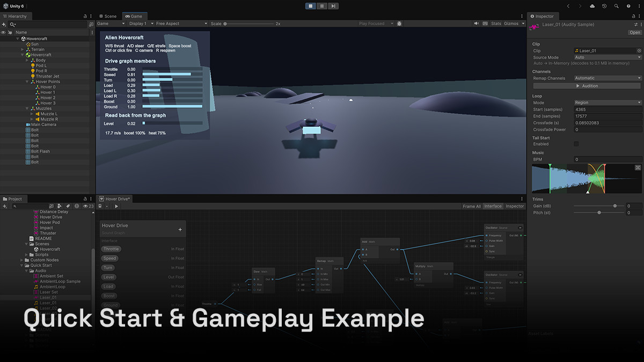Click the Pause button in the toolbar
The image size is (644, 362).
pyautogui.click(x=322, y=6)
